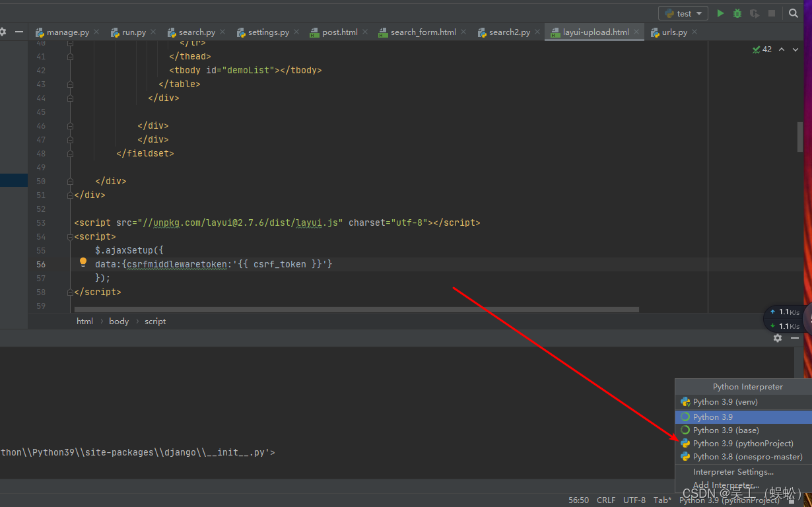Change file encoding UTF-8 in status bar

[x=634, y=500]
